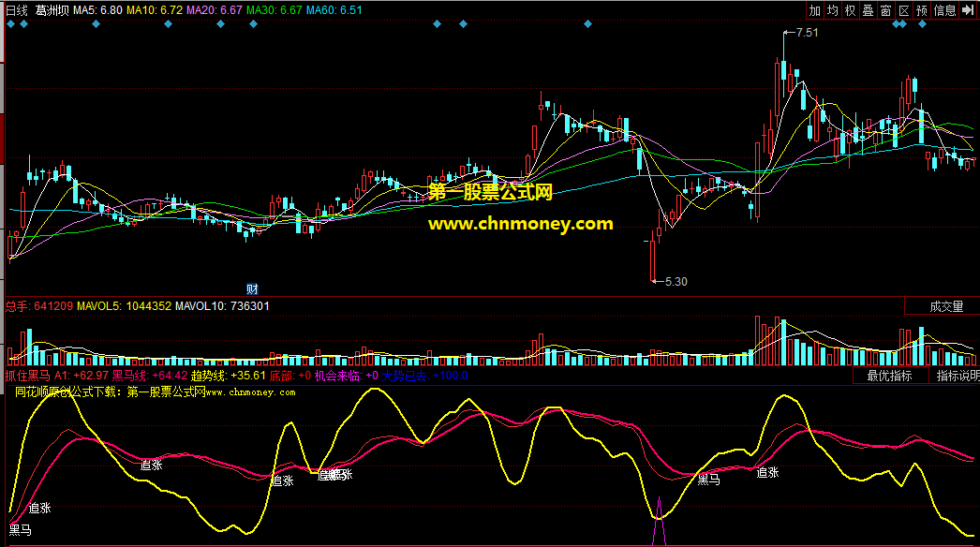Viewport: 980px width, 547px height.
Task: Click the 预 forecast toolbar button
Action: pos(921,10)
